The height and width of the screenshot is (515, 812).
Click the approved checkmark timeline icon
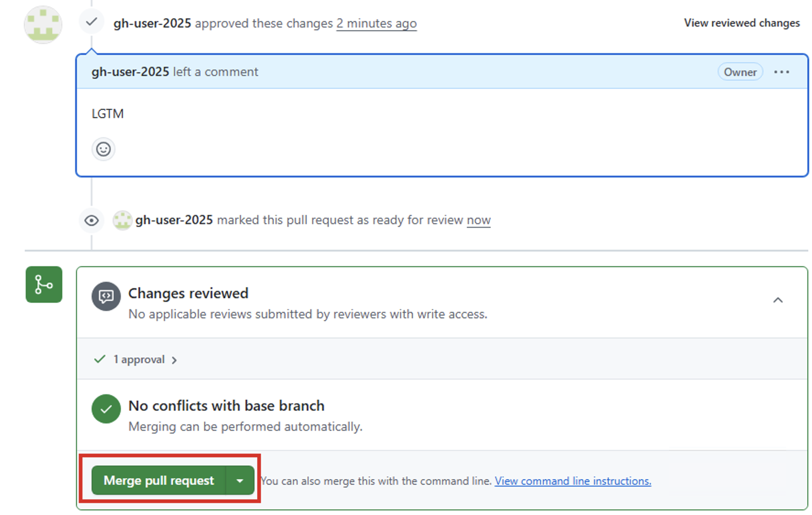tap(92, 21)
